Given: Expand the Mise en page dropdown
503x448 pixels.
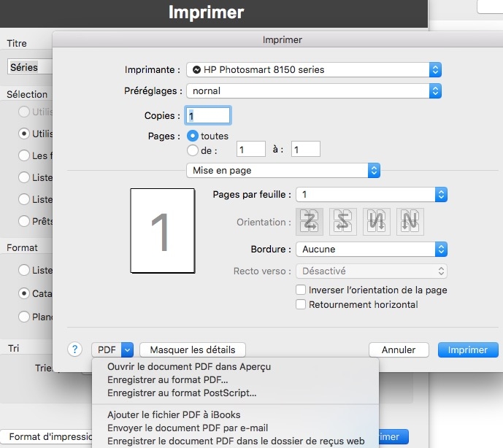Looking at the screenshot, I should pyautogui.click(x=283, y=170).
